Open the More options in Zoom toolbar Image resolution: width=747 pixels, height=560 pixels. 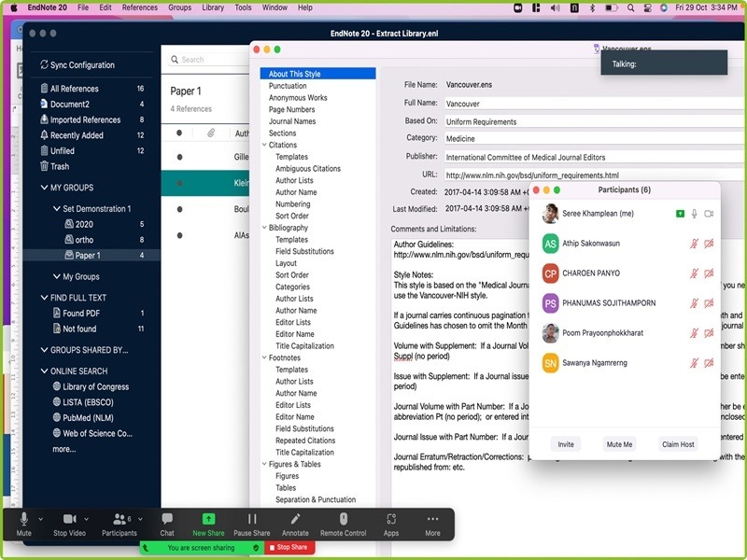432,520
